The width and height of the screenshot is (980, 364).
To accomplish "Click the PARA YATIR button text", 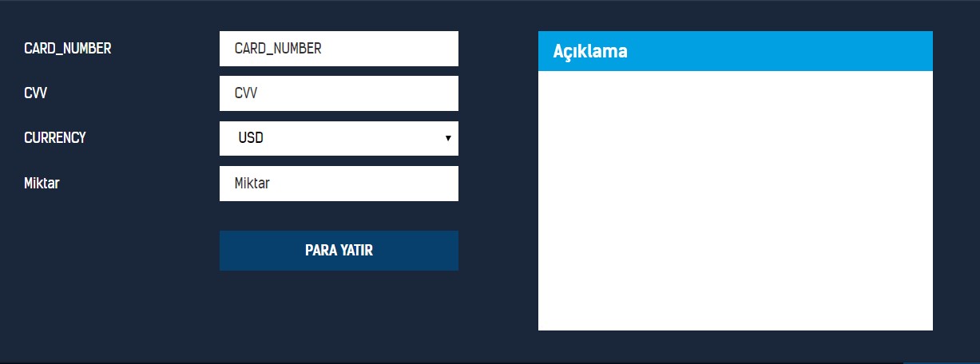I will [x=339, y=251].
